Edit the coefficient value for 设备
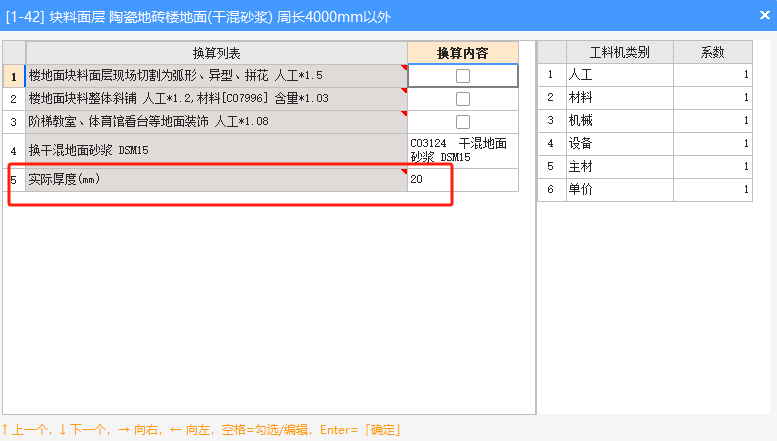The height and width of the screenshot is (441, 777). point(713,144)
